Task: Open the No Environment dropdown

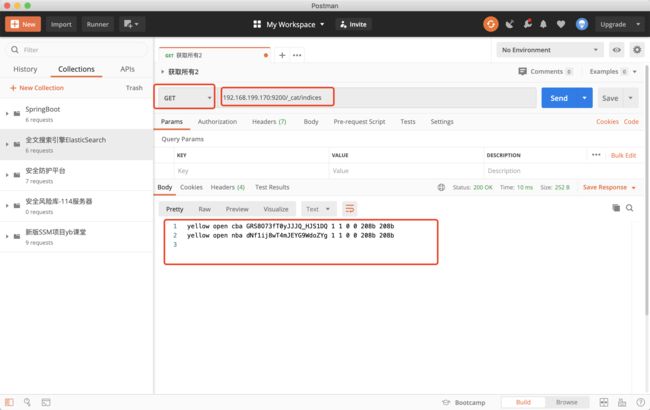Action: 550,50
